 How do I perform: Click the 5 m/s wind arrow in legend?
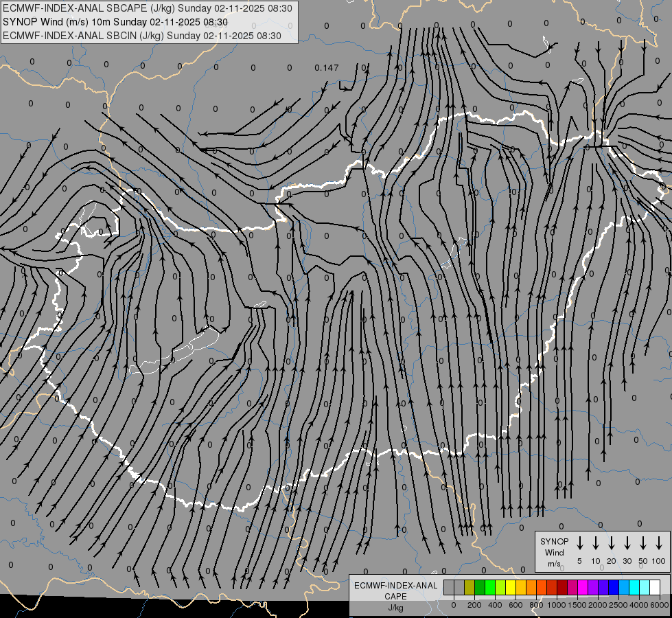[579, 543]
